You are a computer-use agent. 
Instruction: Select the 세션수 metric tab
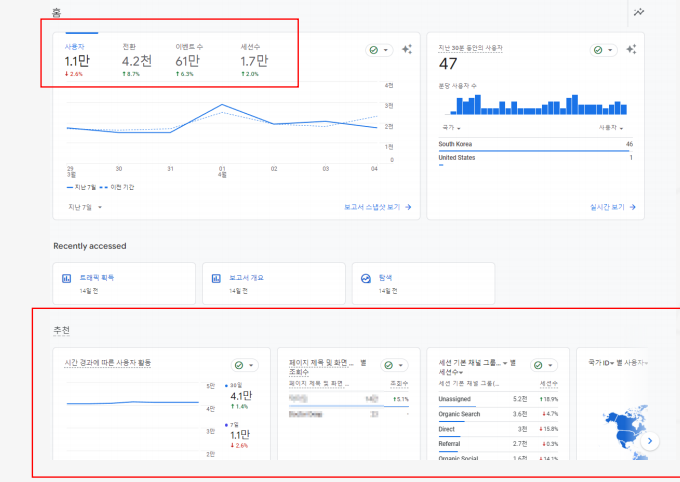tap(254, 60)
